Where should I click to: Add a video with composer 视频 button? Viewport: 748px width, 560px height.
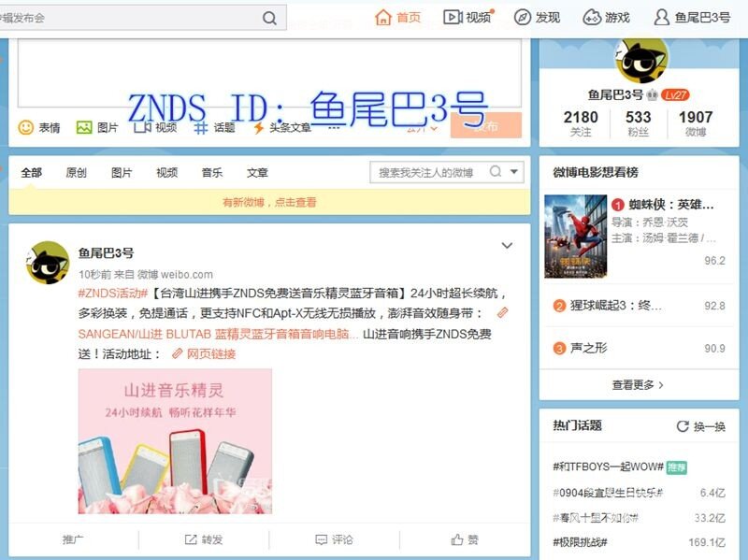(x=155, y=127)
